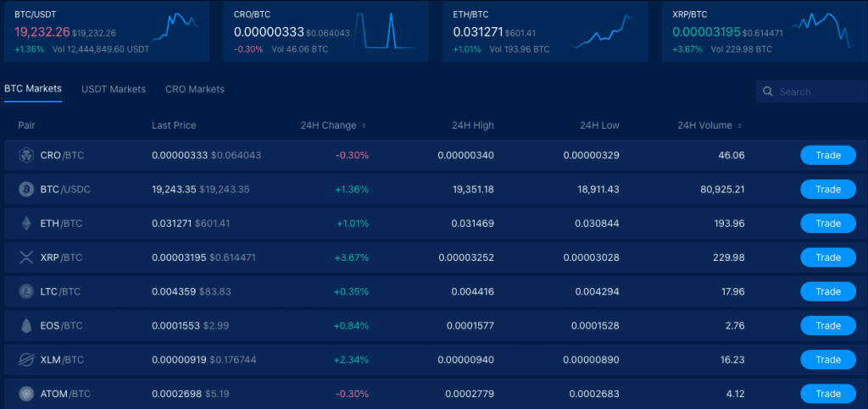Viewport: 868px width, 409px height.
Task: Click 24H volume value 229.98 in XRP row
Action: (x=728, y=257)
